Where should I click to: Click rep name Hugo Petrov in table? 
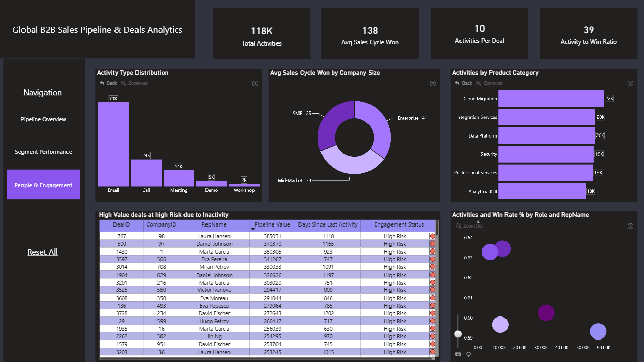(214, 321)
